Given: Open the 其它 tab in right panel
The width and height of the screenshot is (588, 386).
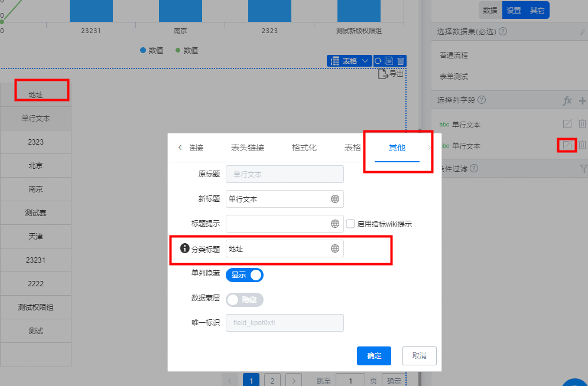Looking at the screenshot, I should point(537,11).
